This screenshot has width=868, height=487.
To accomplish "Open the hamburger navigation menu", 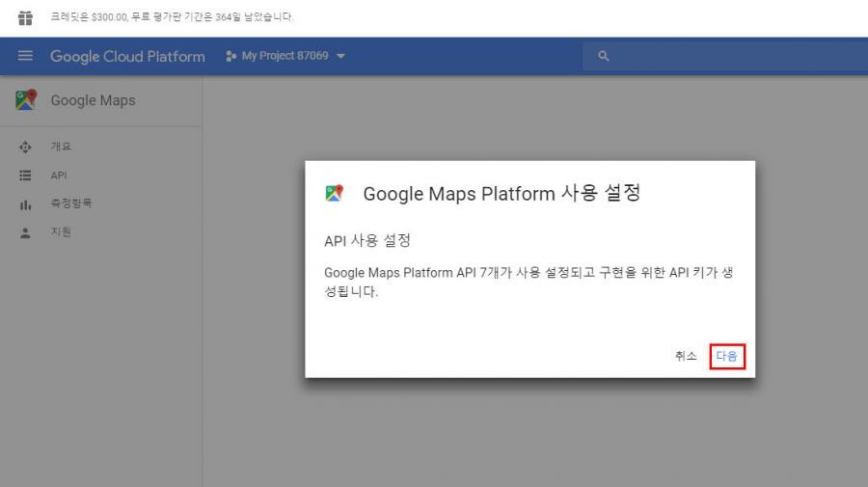I will [x=26, y=56].
